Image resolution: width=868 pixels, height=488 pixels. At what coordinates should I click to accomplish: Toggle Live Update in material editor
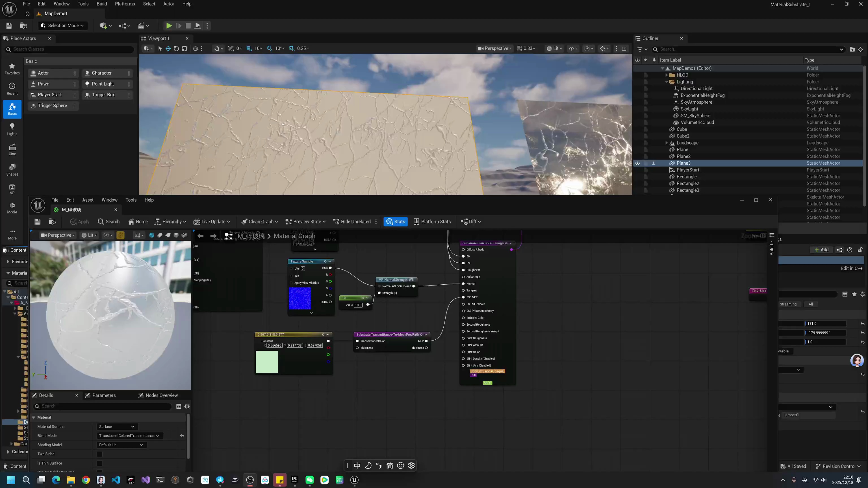click(x=212, y=222)
